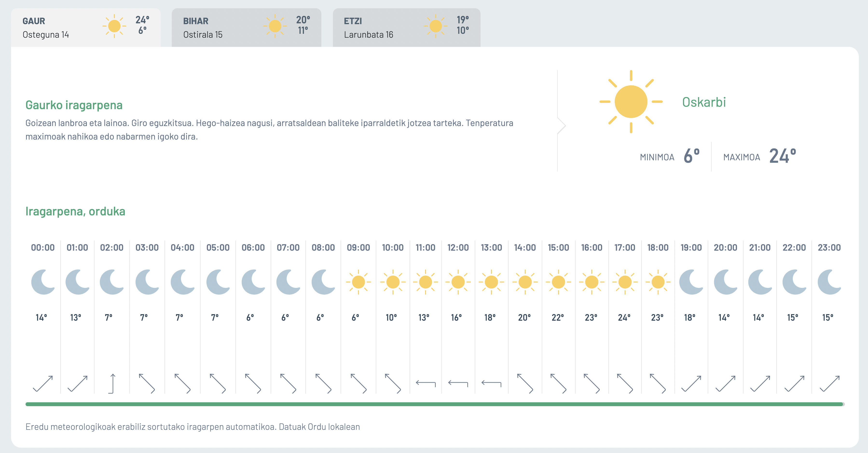Click the MAXIMOA 24° value
This screenshot has width=868, height=453.
click(x=782, y=156)
